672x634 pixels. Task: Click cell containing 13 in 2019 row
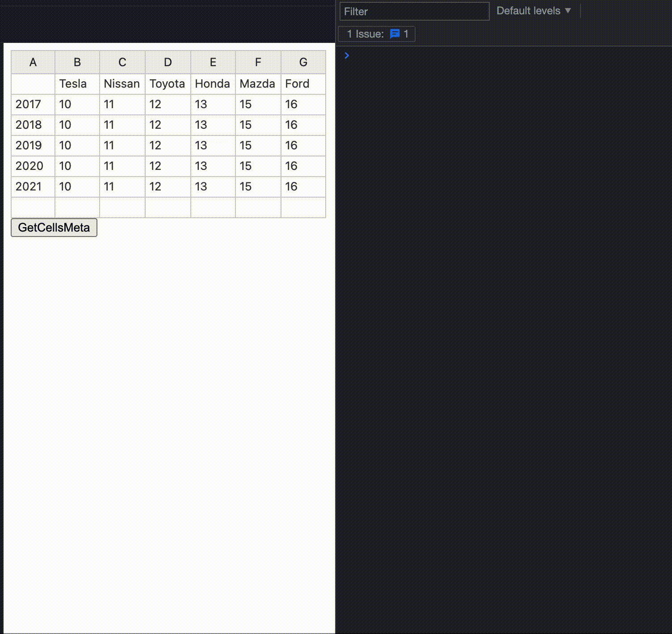pos(213,145)
